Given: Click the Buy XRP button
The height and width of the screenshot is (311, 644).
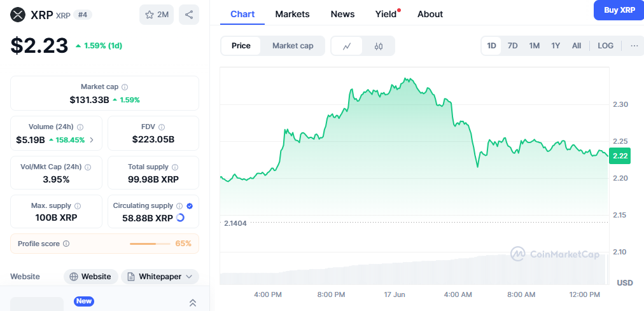Looking at the screenshot, I should coord(619,10).
